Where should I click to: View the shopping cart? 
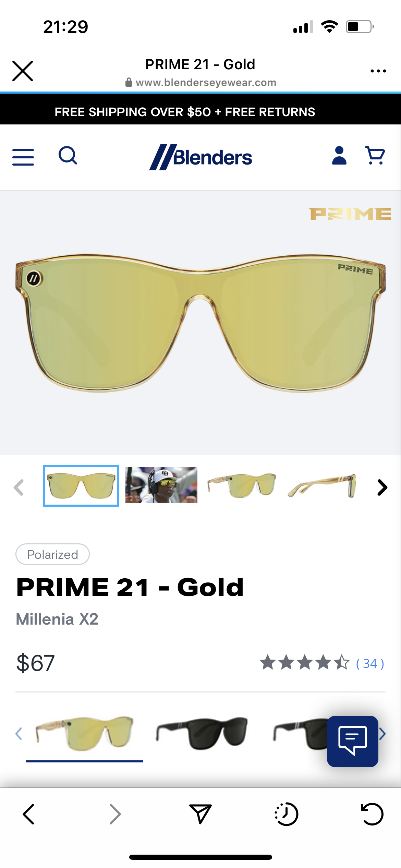tap(375, 155)
